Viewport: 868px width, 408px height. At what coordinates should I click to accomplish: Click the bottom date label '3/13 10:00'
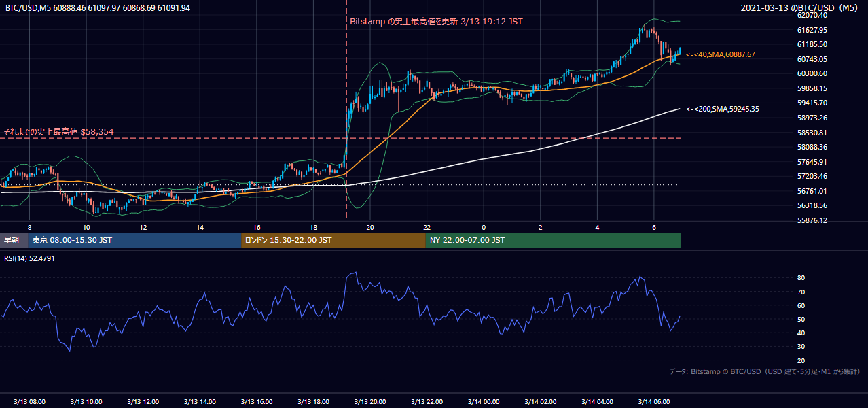pos(86,402)
